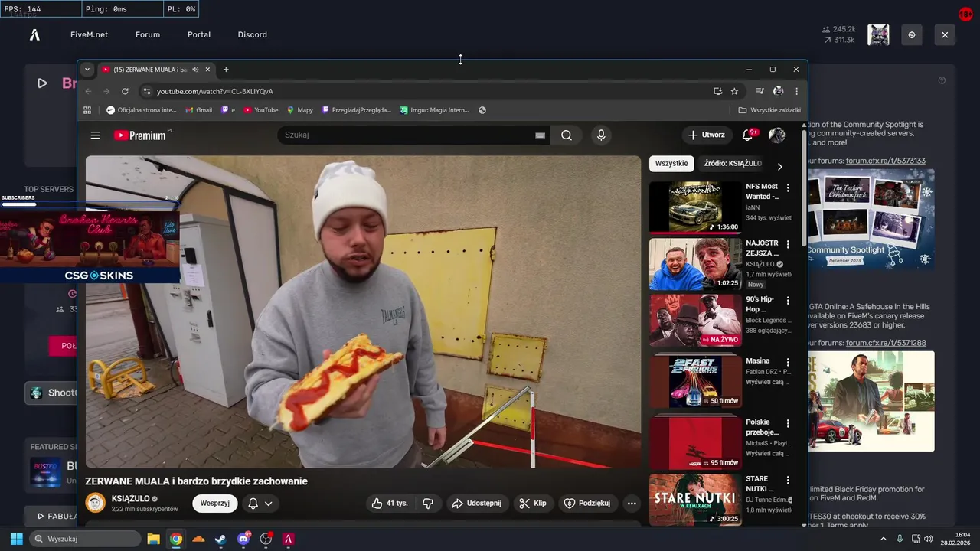
Task: Open the Mapy bookmark
Action: click(300, 110)
